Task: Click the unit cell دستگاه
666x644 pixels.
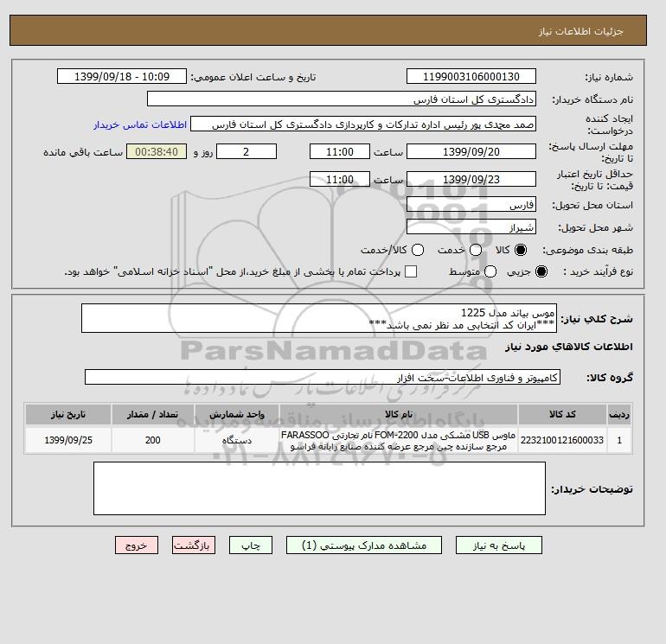Action: [237, 440]
